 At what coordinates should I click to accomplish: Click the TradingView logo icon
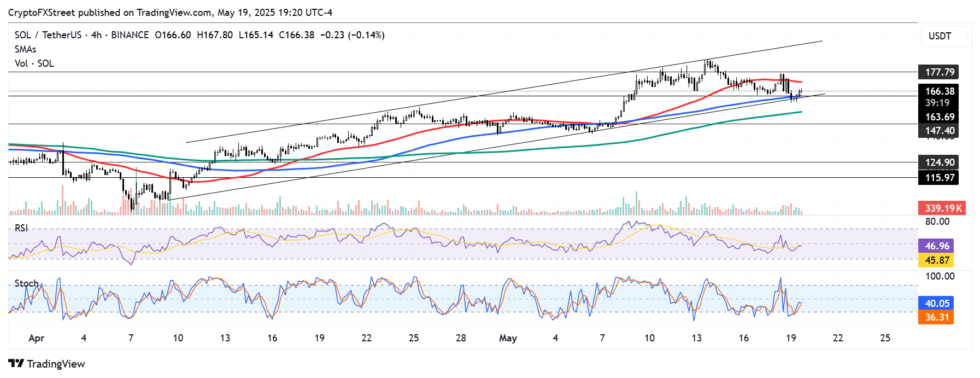pos(16,364)
